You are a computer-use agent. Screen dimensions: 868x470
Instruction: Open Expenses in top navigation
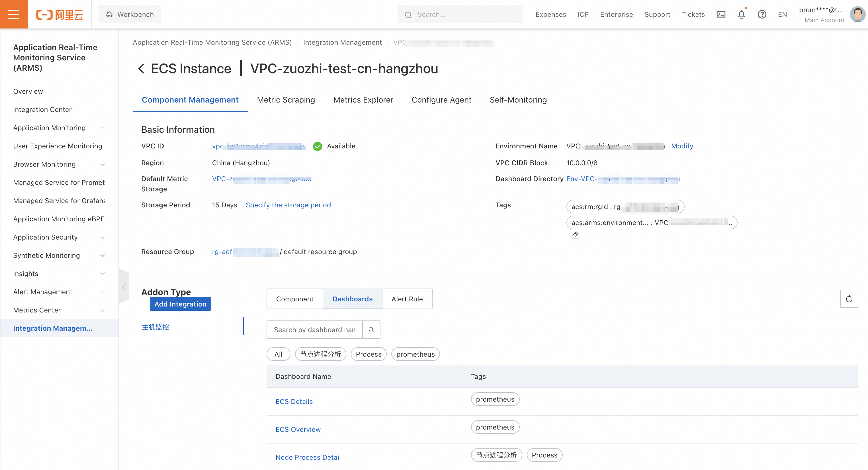(550, 15)
